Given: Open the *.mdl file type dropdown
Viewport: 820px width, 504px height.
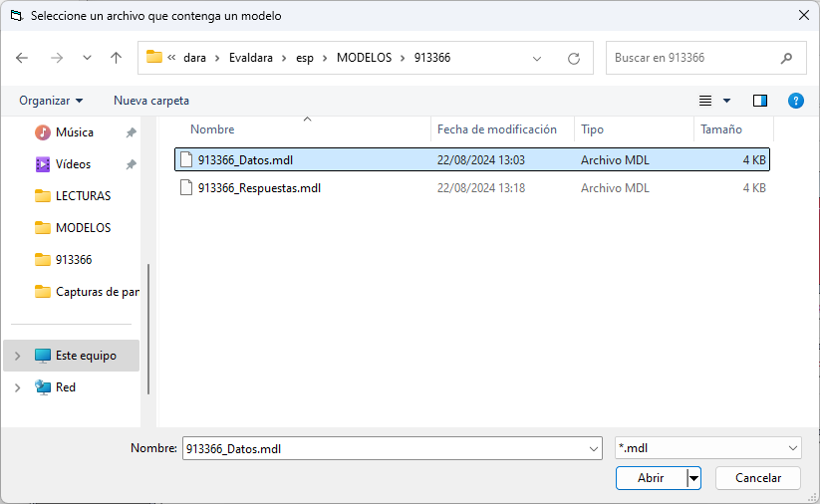Looking at the screenshot, I should point(708,448).
